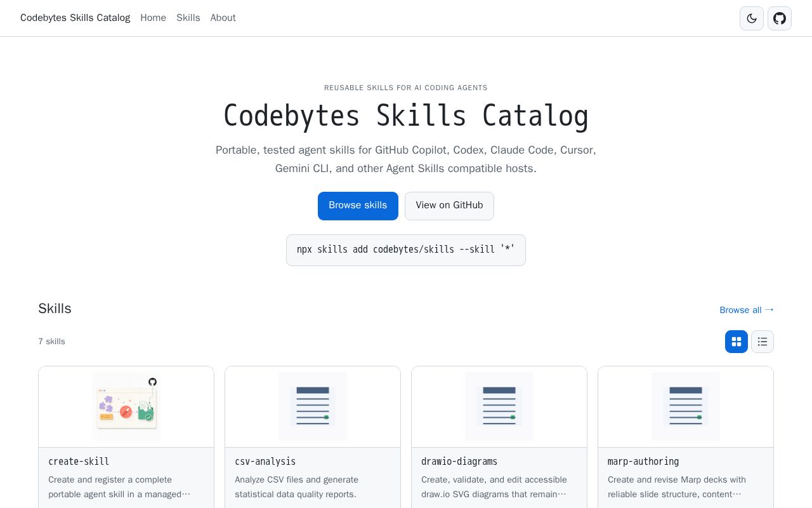The width and height of the screenshot is (812, 508).
Task: Click View on GitHub button
Action: (449, 206)
